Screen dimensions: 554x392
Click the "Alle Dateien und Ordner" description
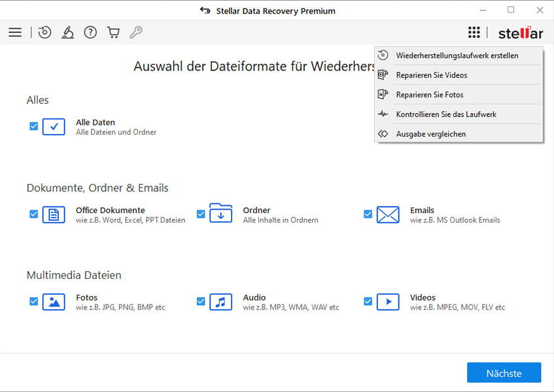coord(116,132)
